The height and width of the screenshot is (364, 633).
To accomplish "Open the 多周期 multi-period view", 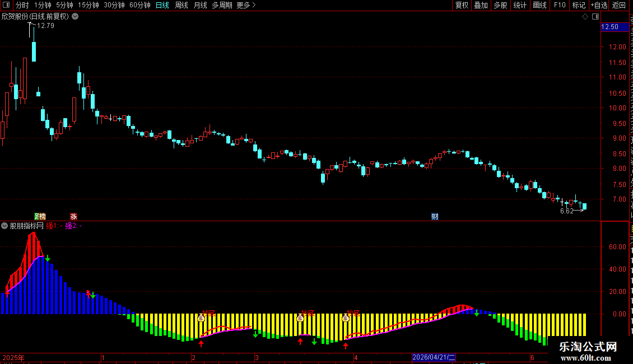I will [222, 5].
